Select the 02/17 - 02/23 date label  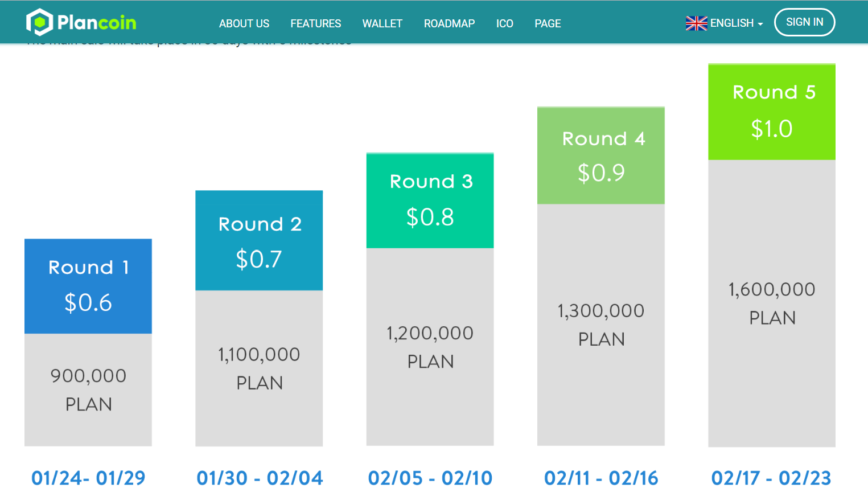pyautogui.click(x=771, y=478)
